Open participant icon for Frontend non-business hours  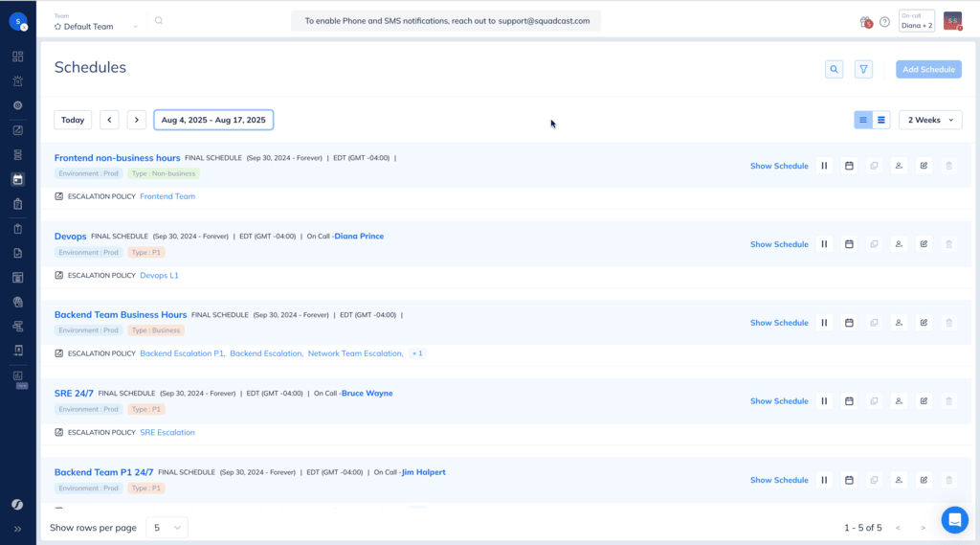pyautogui.click(x=899, y=166)
